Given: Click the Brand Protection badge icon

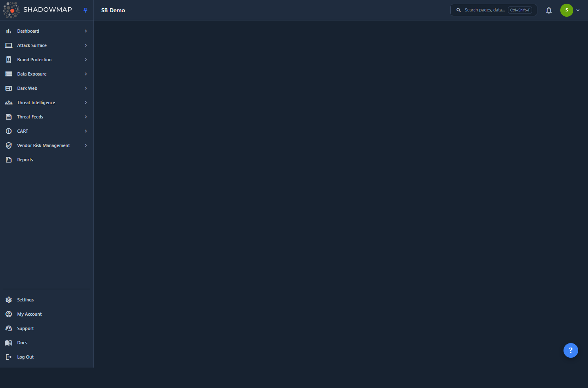Looking at the screenshot, I should pos(9,60).
